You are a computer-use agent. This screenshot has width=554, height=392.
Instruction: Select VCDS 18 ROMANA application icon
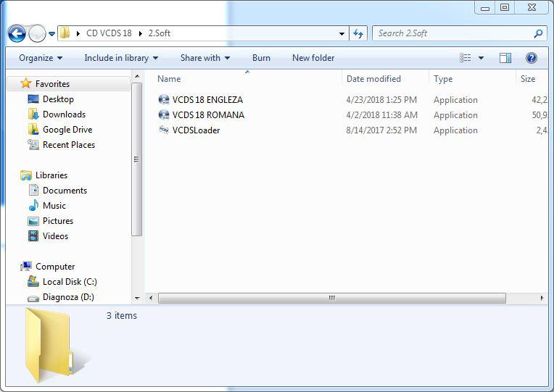164,115
